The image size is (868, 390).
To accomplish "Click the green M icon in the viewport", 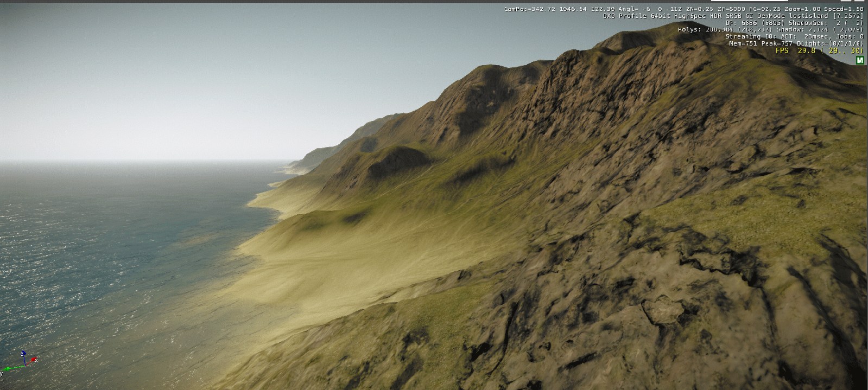I will point(859,60).
